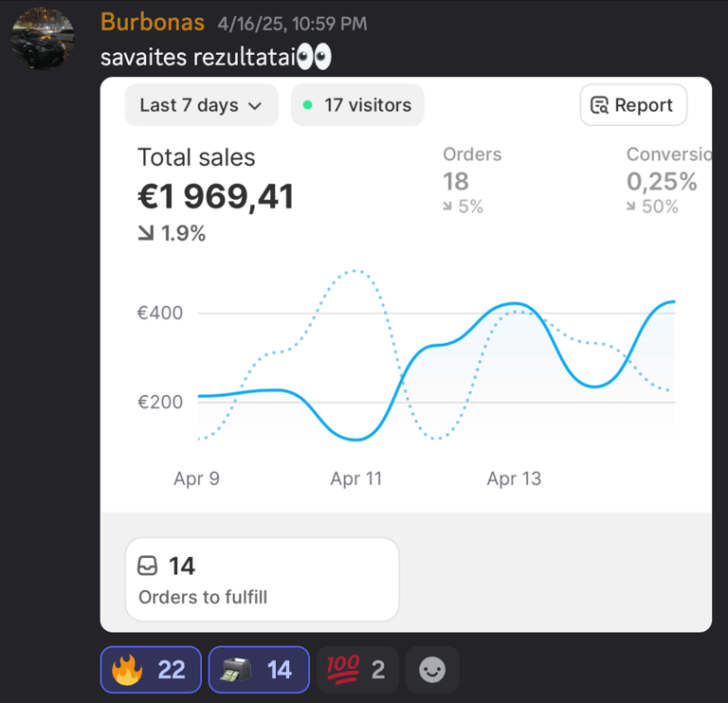Click the inbox tray icon beside 14

148,566
